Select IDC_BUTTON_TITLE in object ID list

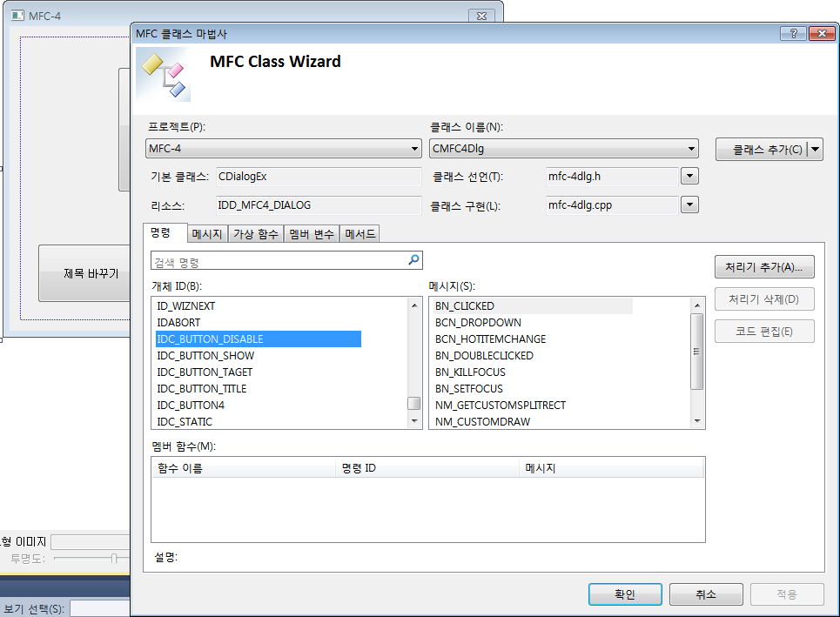[201, 389]
